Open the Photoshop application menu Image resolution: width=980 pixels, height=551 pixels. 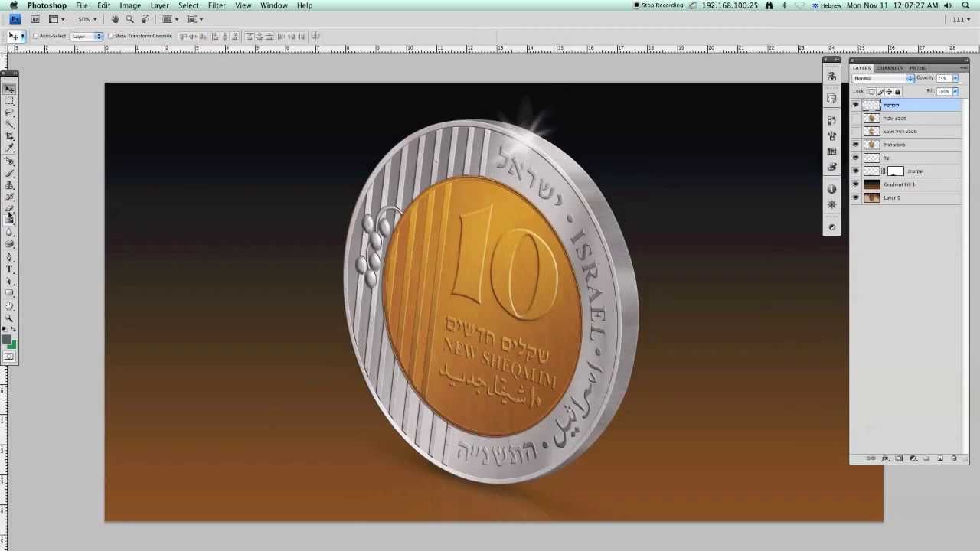47,5
